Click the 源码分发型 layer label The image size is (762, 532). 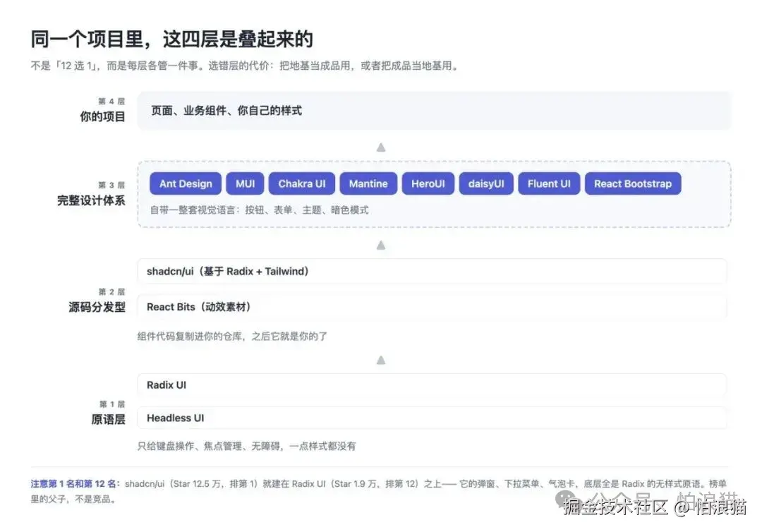(x=97, y=307)
